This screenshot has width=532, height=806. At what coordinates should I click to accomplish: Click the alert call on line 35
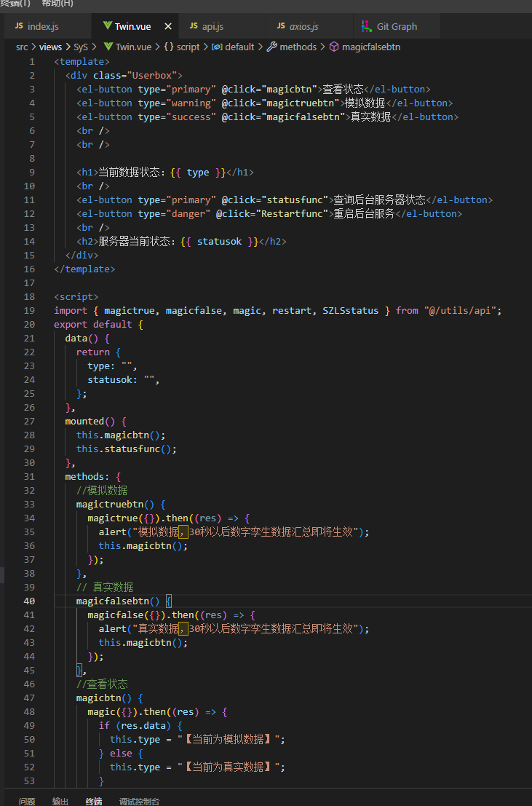tap(234, 532)
